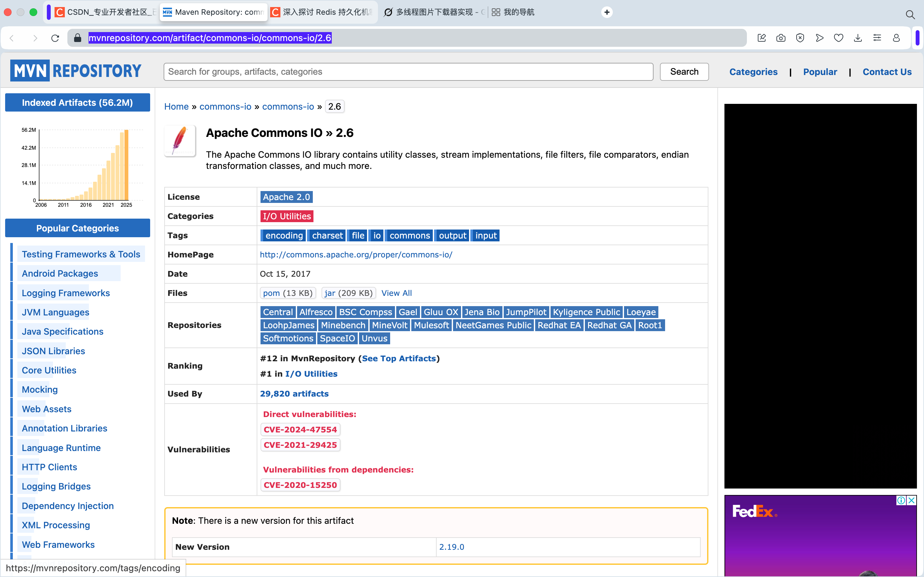Click the Apache 2.0 license tag

coord(287,197)
